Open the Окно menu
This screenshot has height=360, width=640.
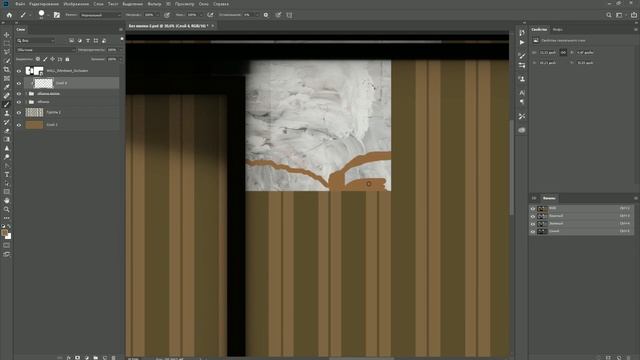click(x=203, y=4)
